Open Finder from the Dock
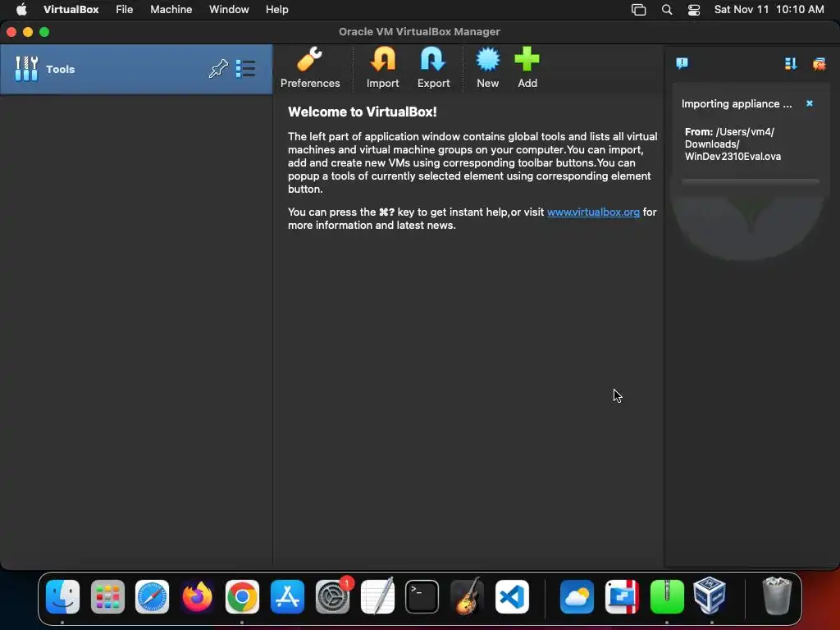 [x=62, y=596]
